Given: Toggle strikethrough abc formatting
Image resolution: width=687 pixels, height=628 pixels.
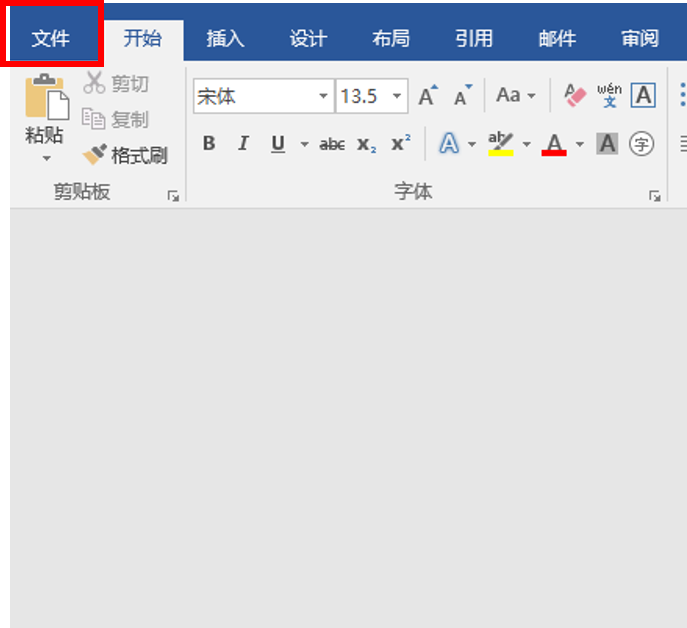Looking at the screenshot, I should click(x=332, y=144).
